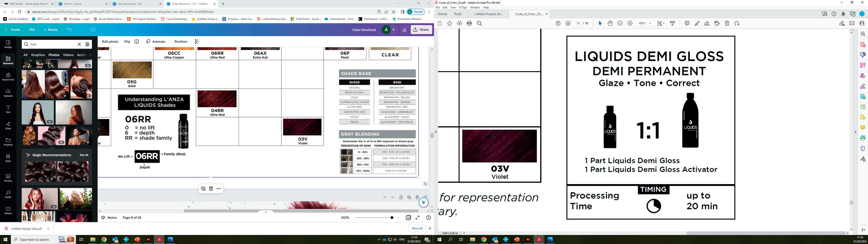Image resolution: width=868 pixels, height=244 pixels.
Task: Click the Canva elements search field
Action: click(x=57, y=44)
